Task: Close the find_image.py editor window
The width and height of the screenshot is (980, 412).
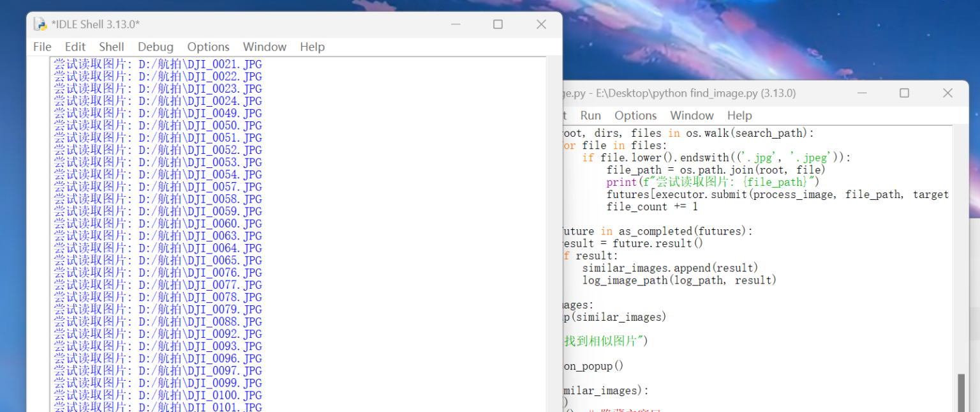Action: [947, 93]
